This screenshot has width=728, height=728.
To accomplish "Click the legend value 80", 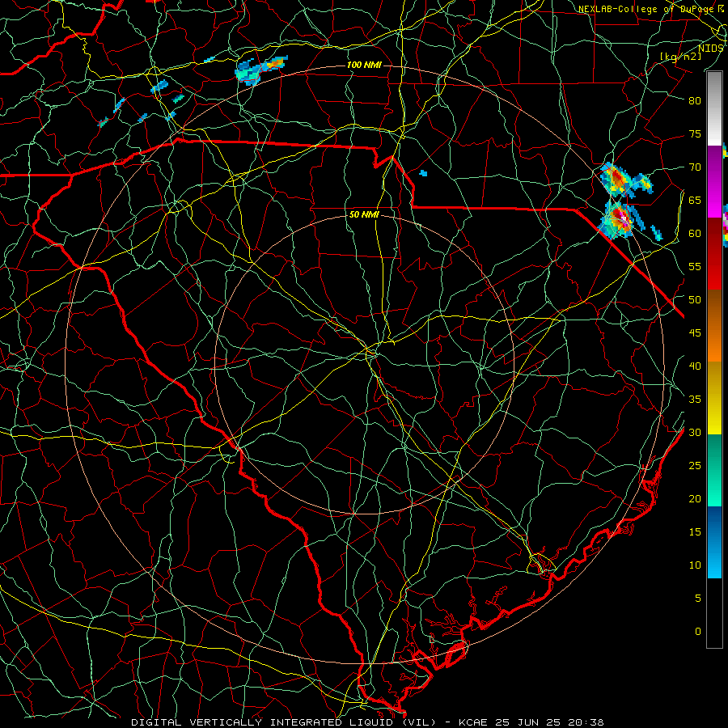I will click(x=695, y=101).
